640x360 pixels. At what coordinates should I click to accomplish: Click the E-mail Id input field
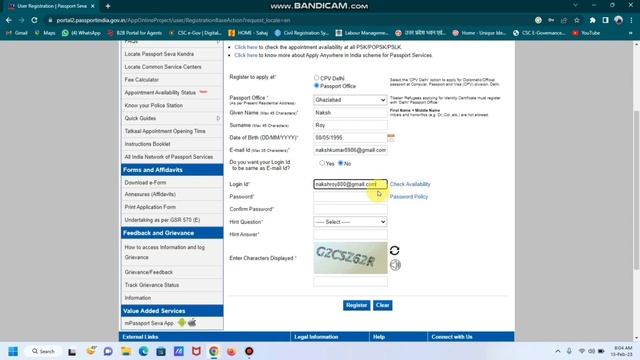click(350, 150)
